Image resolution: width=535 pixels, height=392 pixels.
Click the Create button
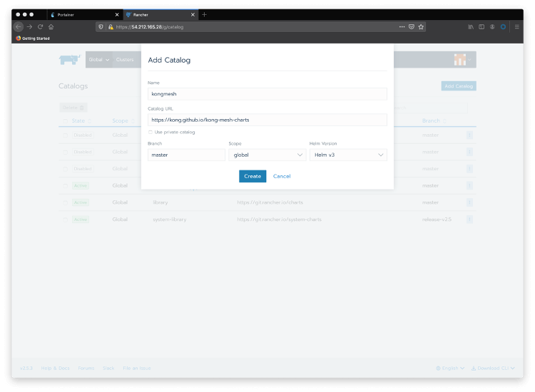tap(253, 176)
